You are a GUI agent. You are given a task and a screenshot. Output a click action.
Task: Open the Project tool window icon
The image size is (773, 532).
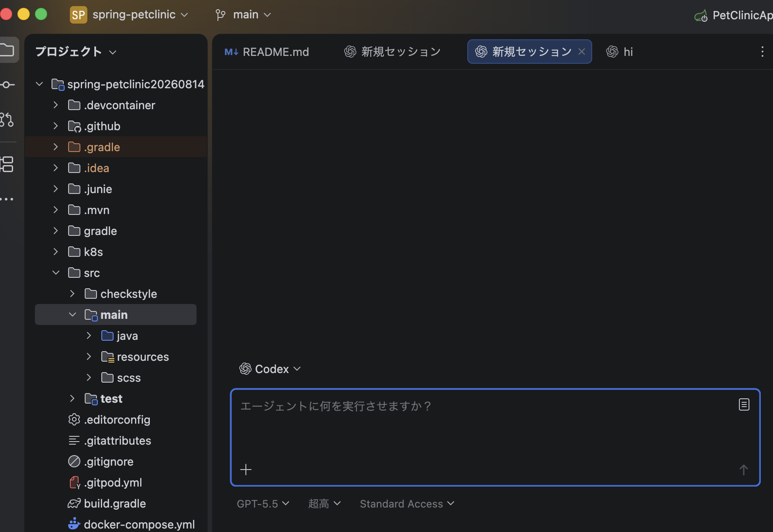pyautogui.click(x=7, y=50)
